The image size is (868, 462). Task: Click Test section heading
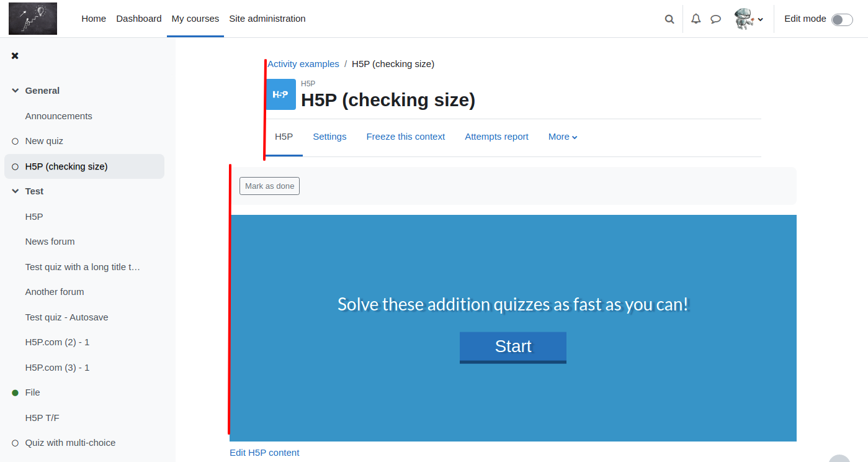click(x=34, y=191)
